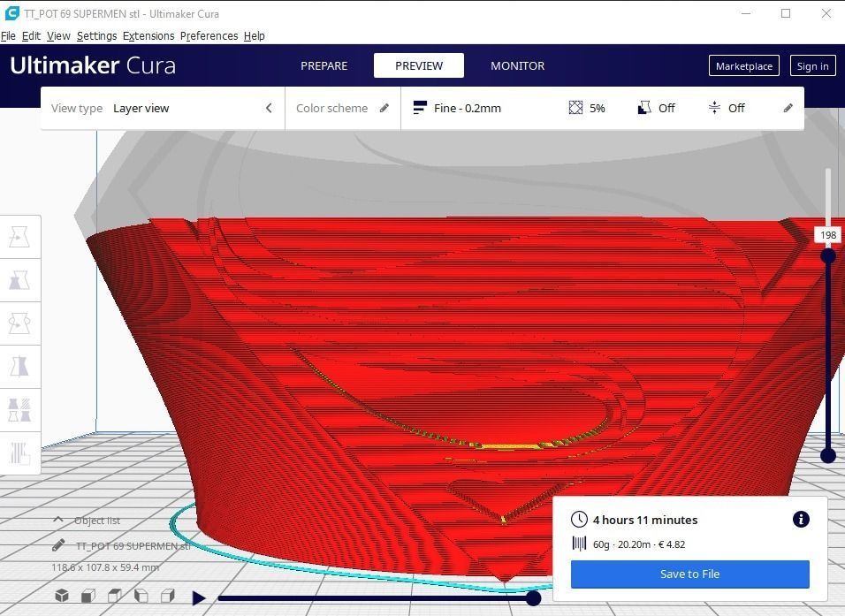
Task: Click the support Off icon
Action: pyautogui.click(x=644, y=108)
